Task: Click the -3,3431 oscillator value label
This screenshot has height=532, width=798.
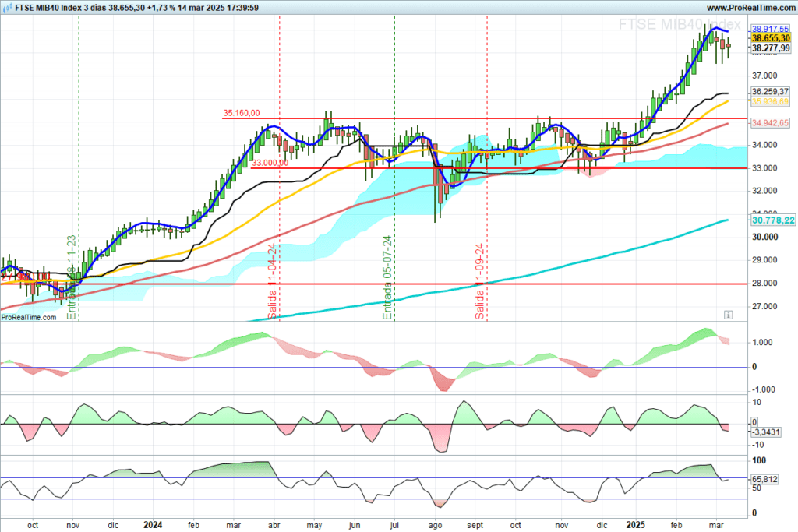Action: 766,432
